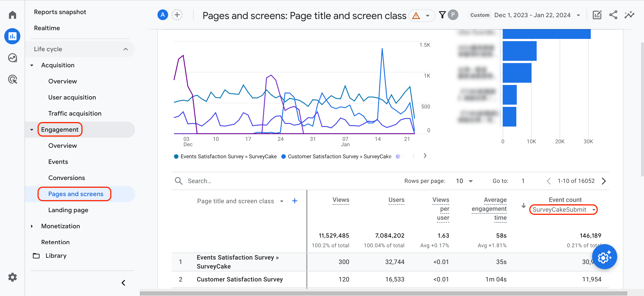The height and width of the screenshot is (296, 644).
Task: Toggle Customer Satisfaction Survey legend dot
Action: (x=283, y=156)
